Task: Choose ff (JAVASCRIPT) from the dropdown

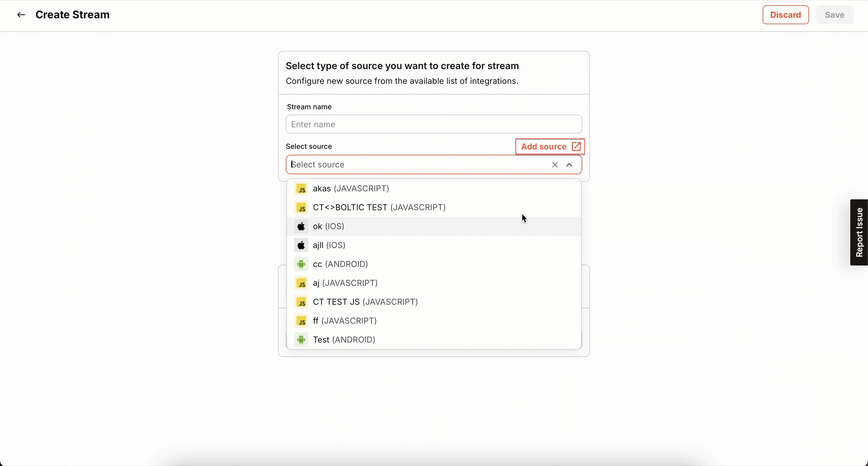Action: [345, 321]
